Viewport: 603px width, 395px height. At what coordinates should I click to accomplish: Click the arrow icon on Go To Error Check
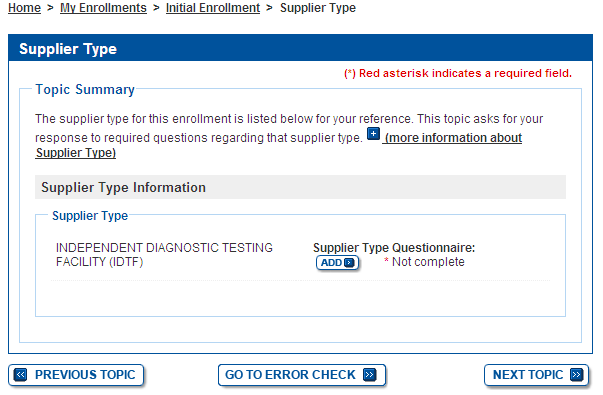pos(370,374)
